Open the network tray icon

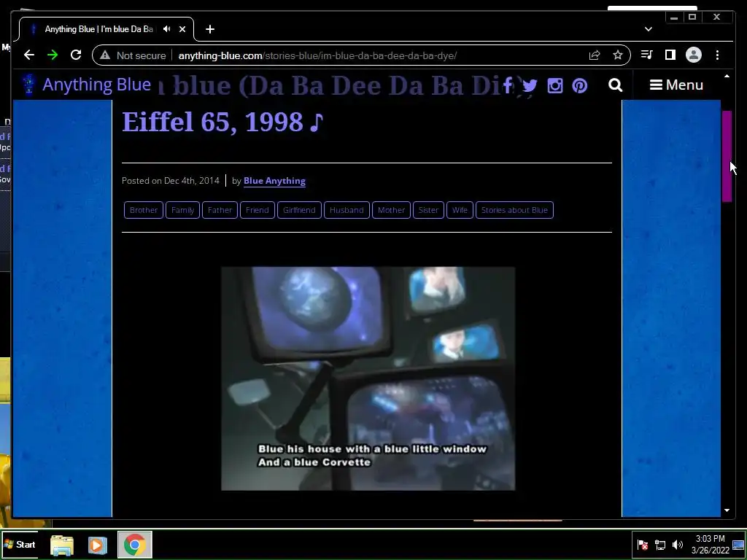pyautogui.click(x=660, y=545)
